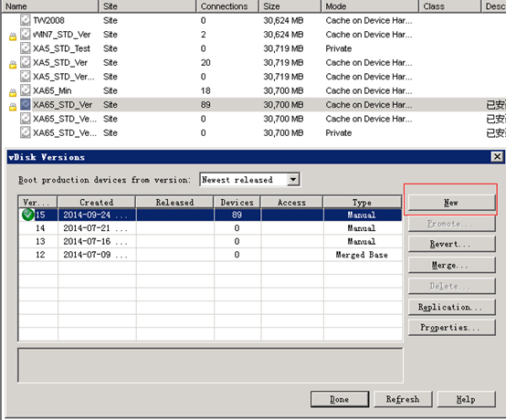This screenshot has height=420, width=506.
Task: Click the Type column header
Action: point(362,203)
